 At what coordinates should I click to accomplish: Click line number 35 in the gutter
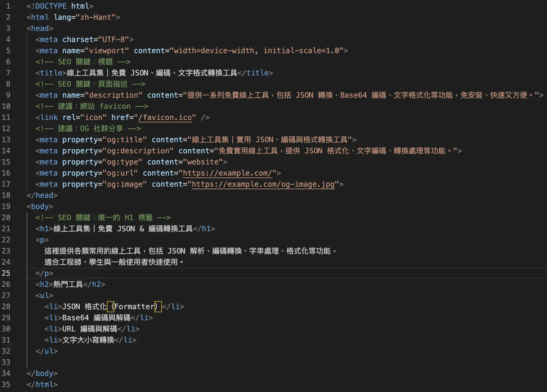point(6,385)
